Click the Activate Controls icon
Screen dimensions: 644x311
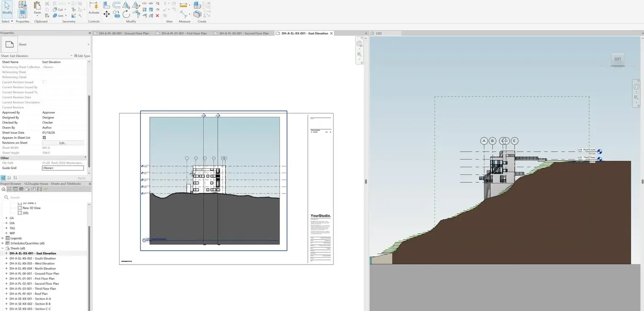click(x=94, y=8)
